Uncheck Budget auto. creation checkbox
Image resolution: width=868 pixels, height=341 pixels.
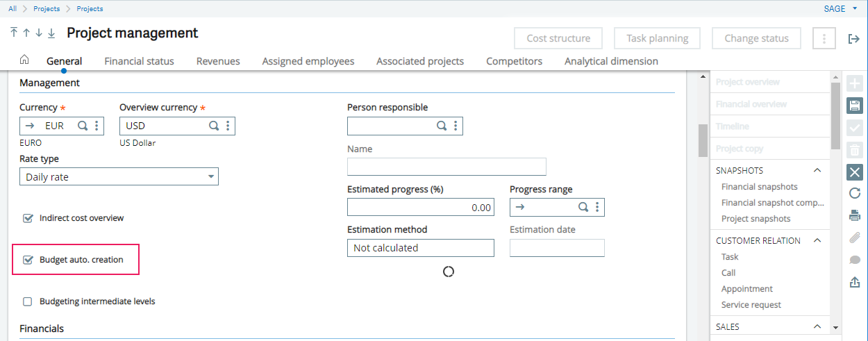[x=28, y=260]
